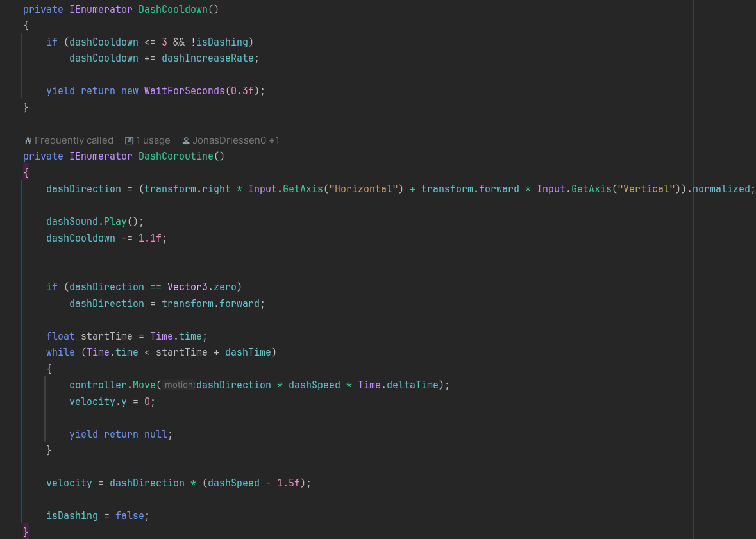Open the '1 usage' code lens link
756x539 pixels.
click(153, 140)
